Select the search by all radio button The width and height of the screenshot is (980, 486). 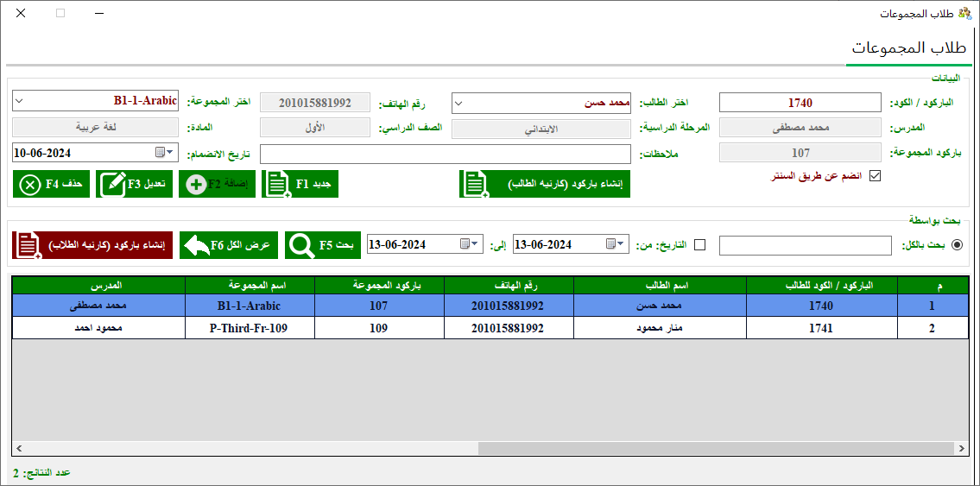pos(957,245)
